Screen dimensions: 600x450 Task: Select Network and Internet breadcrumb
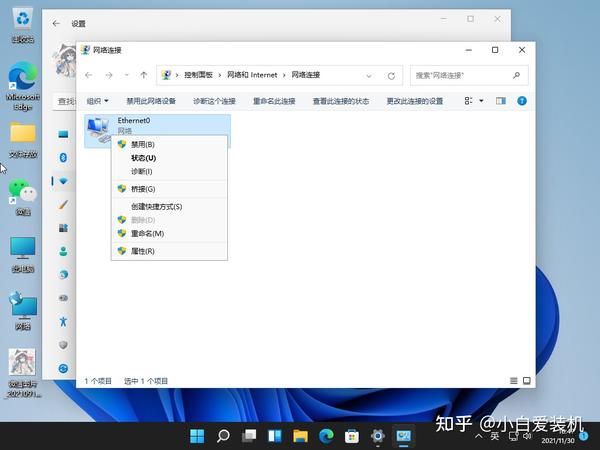point(252,75)
